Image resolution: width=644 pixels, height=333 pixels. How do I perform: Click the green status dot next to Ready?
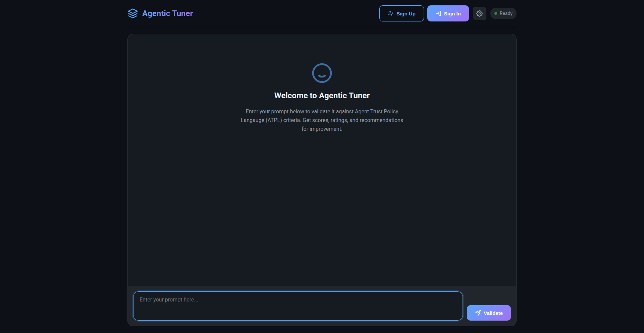496,13
